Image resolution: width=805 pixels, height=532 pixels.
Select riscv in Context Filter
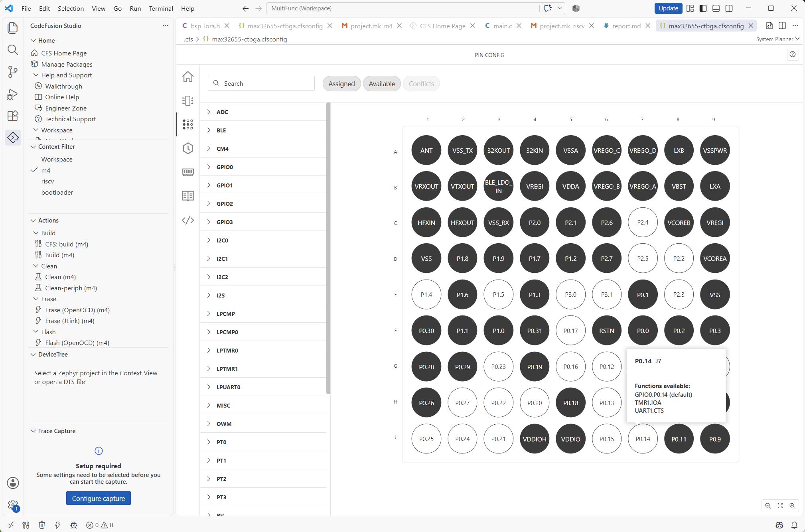pos(47,181)
